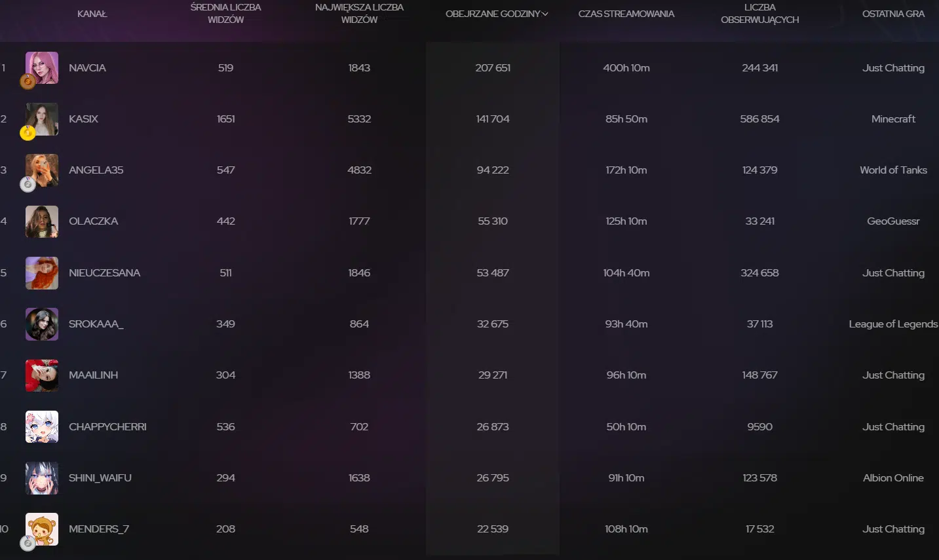939x560 pixels.
Task: Open the World of Tanks game page
Action: (x=893, y=170)
